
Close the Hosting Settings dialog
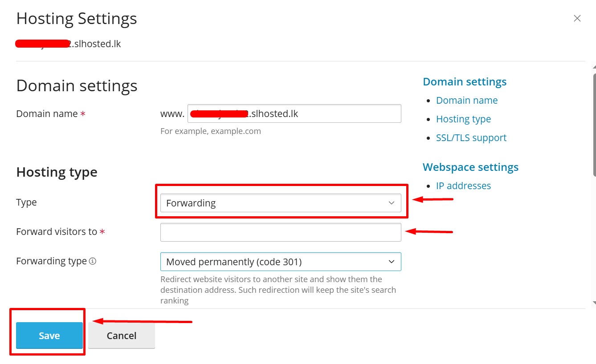(577, 19)
